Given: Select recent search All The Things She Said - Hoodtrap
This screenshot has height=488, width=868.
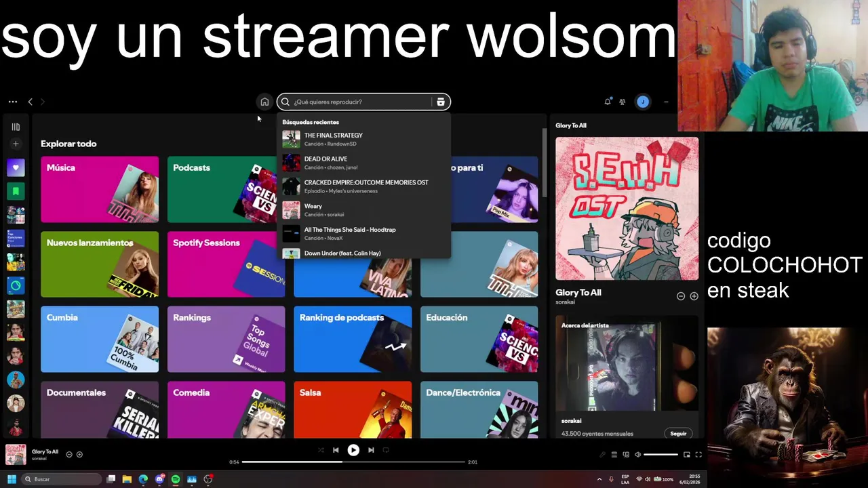Looking at the screenshot, I should (363, 234).
